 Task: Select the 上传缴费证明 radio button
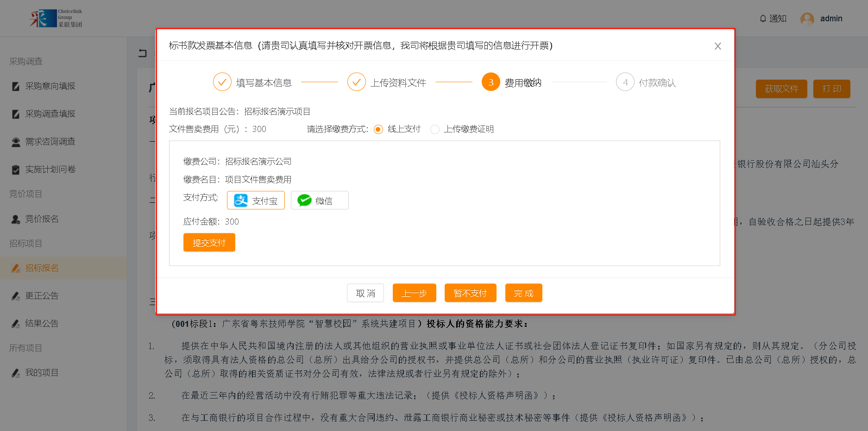(434, 129)
